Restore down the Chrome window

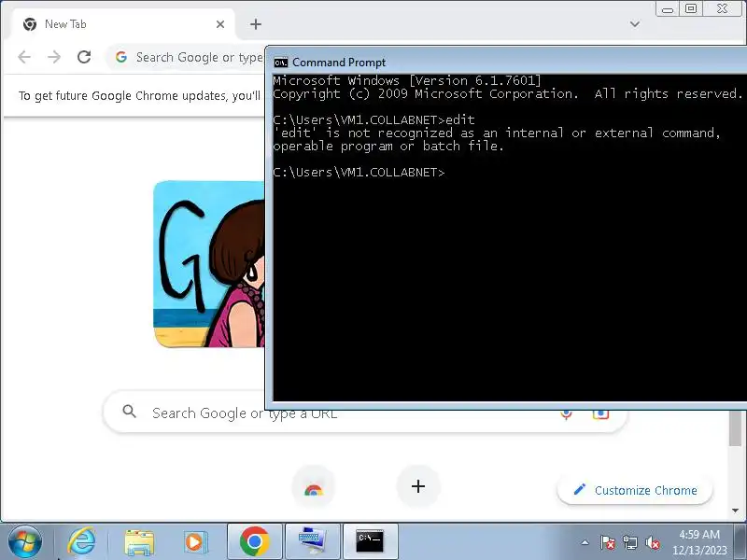coord(691,9)
